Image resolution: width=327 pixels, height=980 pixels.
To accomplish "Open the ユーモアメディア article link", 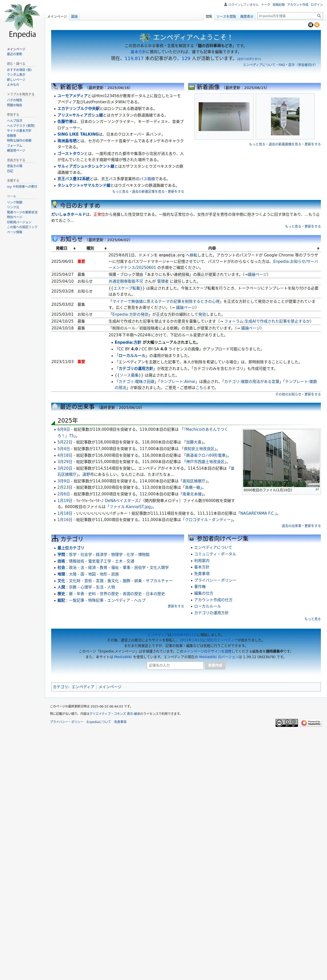I will [73, 96].
